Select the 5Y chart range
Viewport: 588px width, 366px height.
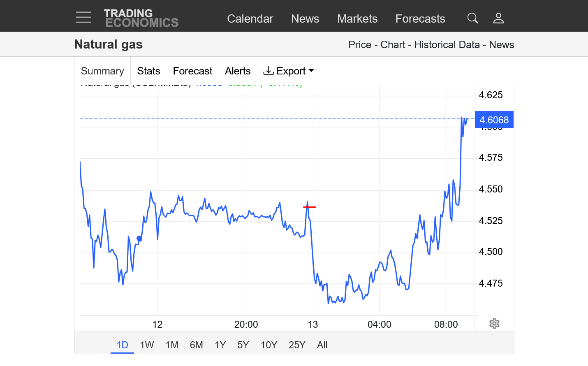point(243,345)
